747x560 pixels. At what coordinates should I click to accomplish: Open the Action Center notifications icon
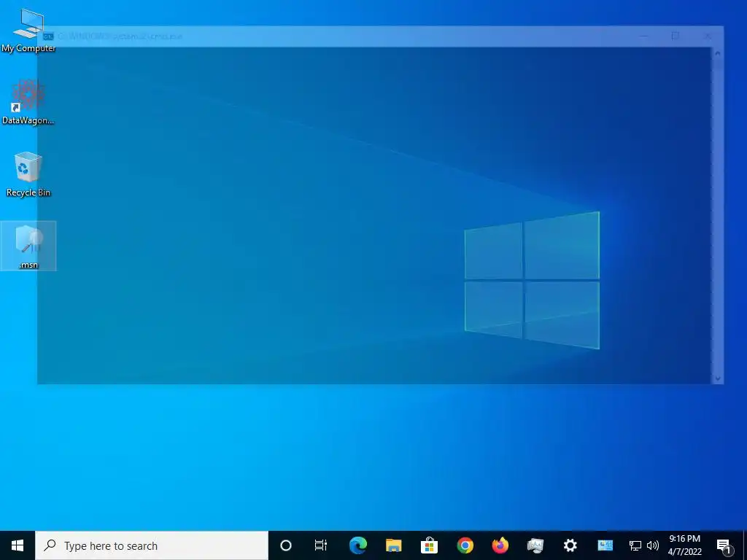(724, 545)
